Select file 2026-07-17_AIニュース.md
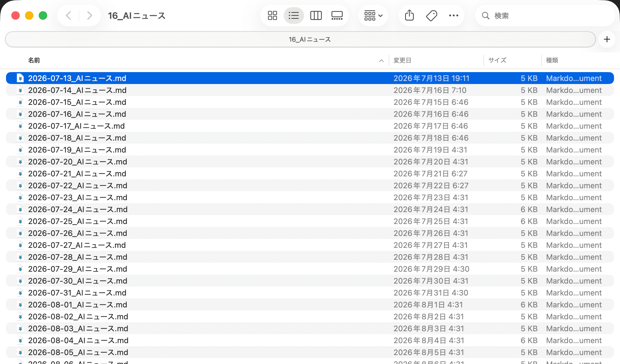Screen dimensions: 620x364 click(310, 126)
